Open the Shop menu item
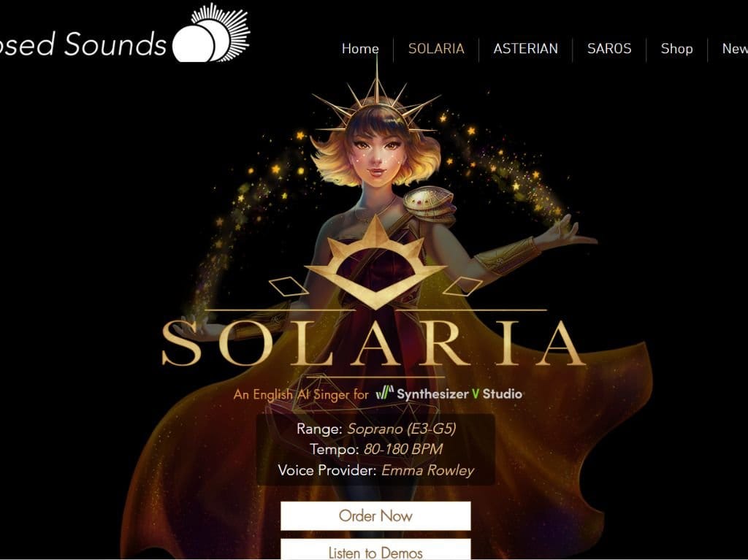 click(x=676, y=49)
